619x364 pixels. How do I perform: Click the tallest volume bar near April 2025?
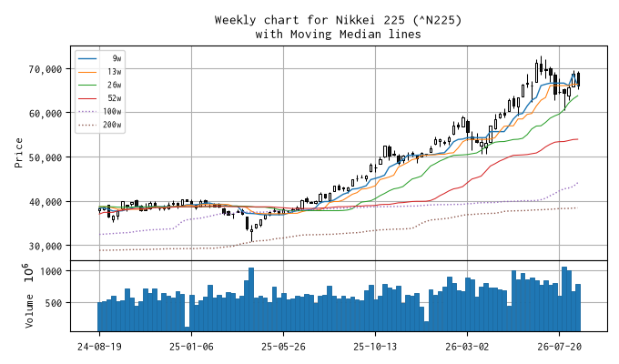coord(251,299)
